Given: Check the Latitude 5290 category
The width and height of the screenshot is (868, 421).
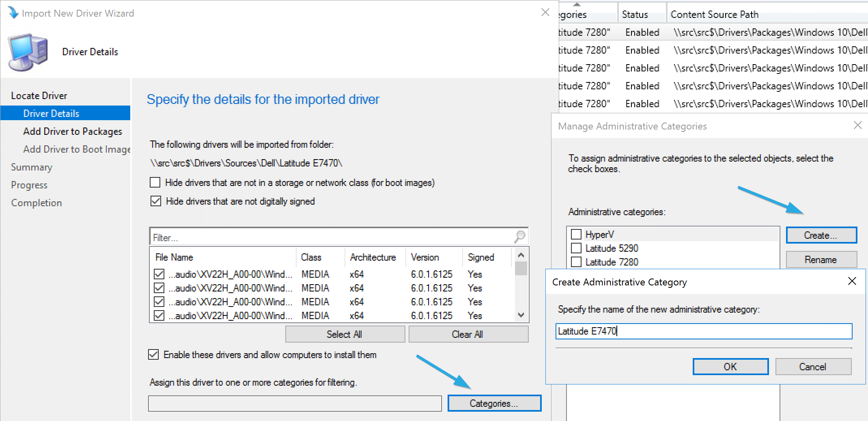Looking at the screenshot, I should tap(576, 248).
